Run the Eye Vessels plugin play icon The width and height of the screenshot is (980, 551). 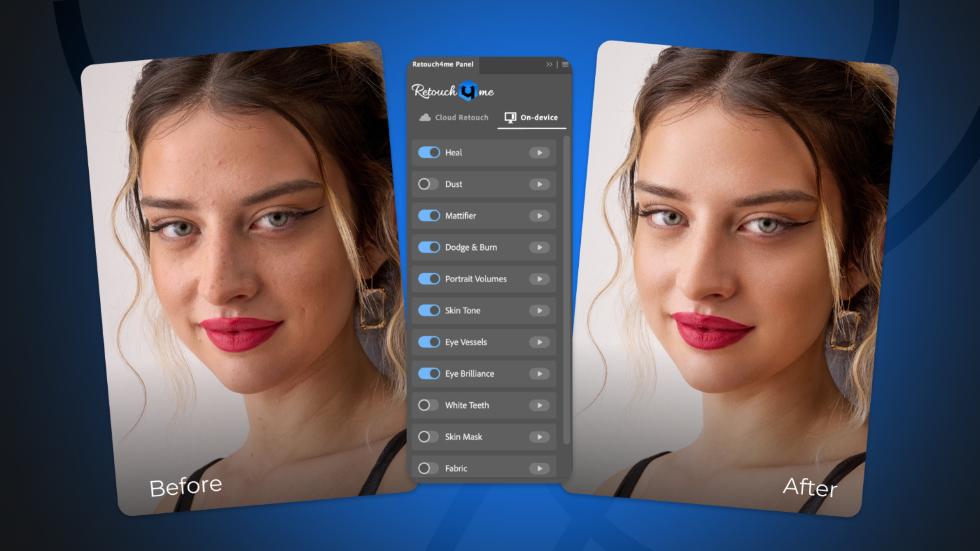click(x=539, y=341)
